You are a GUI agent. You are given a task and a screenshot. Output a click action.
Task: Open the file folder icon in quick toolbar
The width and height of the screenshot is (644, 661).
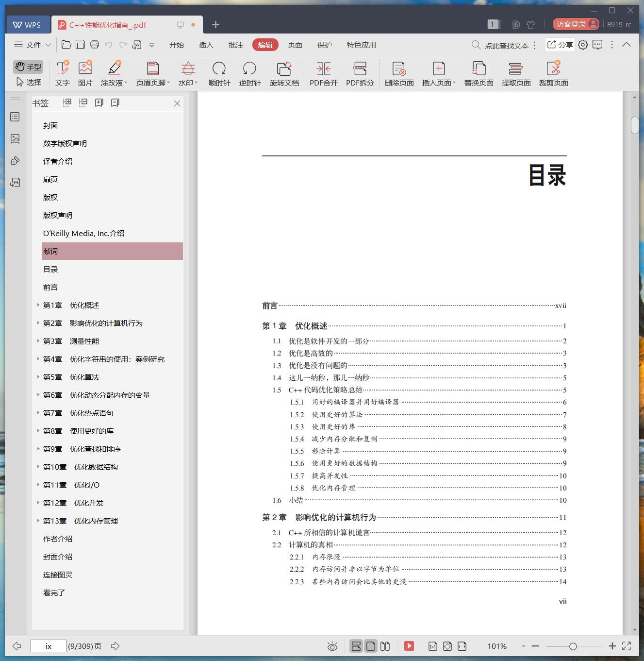coord(66,45)
